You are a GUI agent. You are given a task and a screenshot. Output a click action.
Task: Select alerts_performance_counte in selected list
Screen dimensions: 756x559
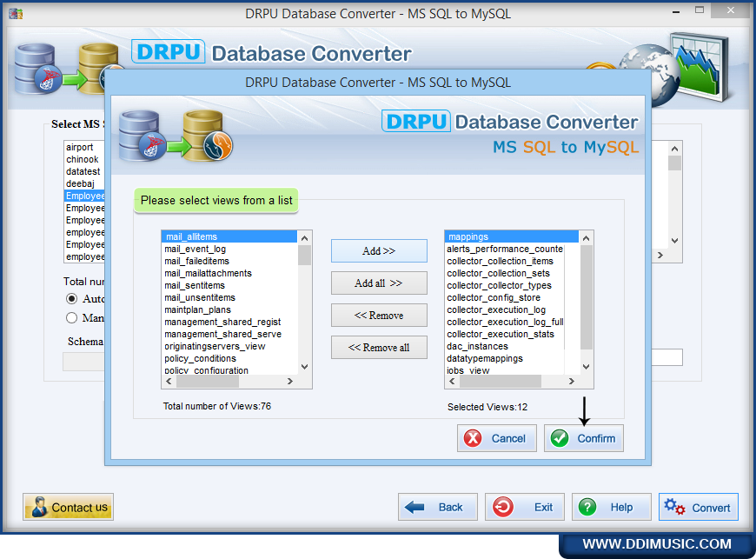tap(505, 249)
